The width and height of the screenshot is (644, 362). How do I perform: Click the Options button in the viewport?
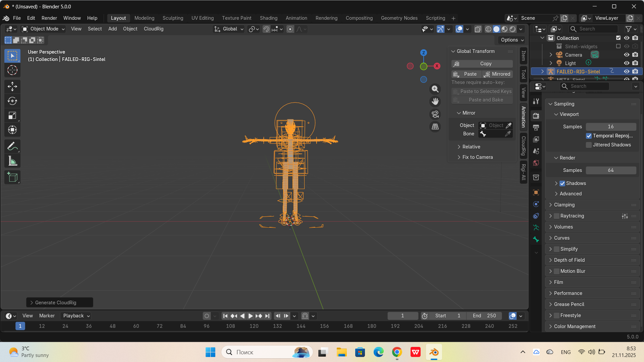click(512, 40)
